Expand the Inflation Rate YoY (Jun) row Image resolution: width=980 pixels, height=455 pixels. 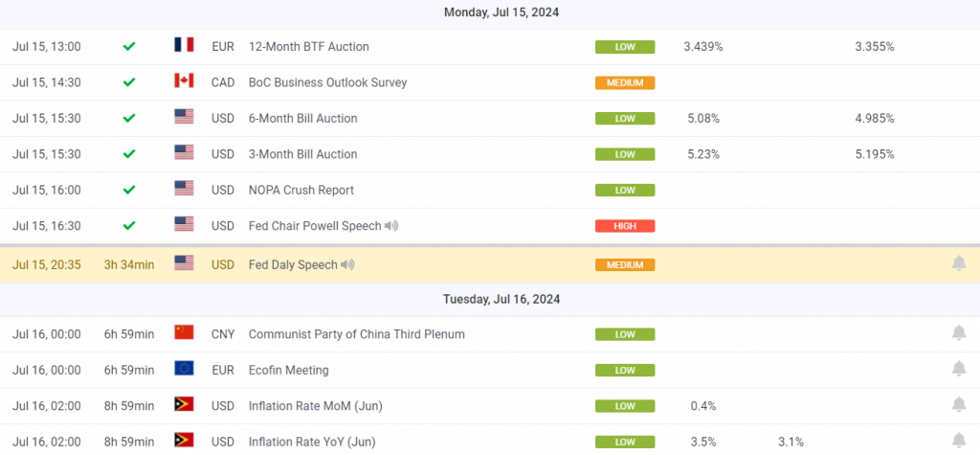(311, 442)
